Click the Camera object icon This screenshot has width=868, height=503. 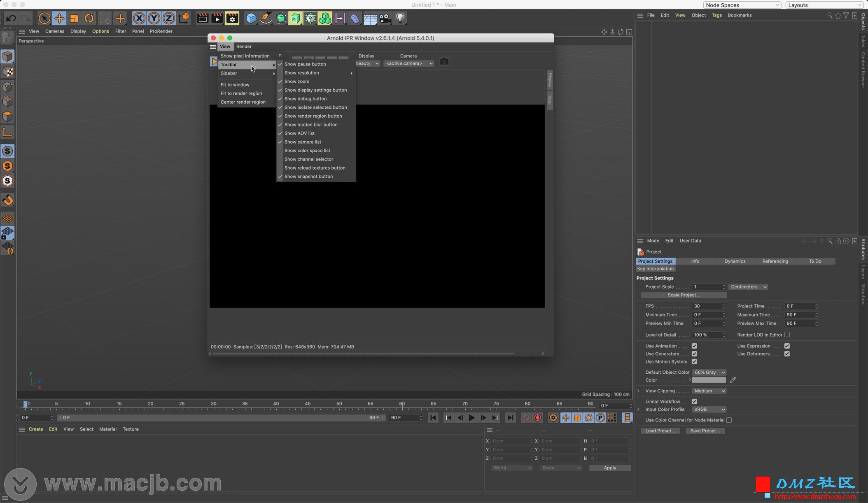tap(385, 18)
